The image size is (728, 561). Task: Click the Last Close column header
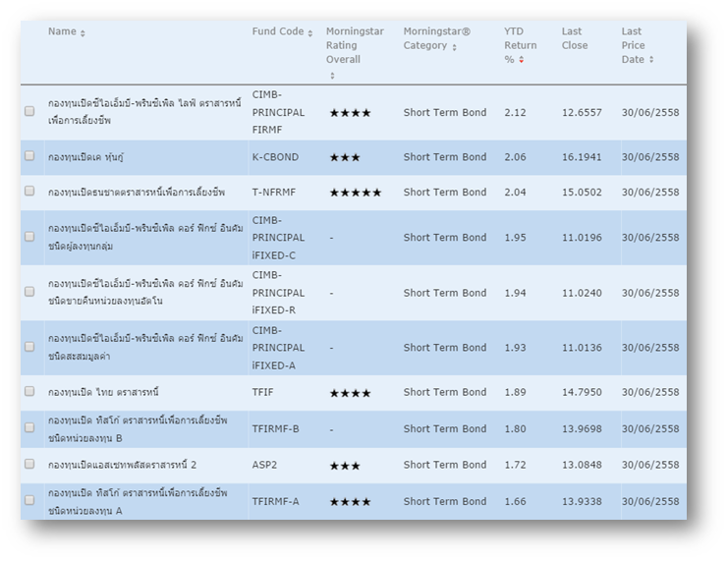pos(574,38)
